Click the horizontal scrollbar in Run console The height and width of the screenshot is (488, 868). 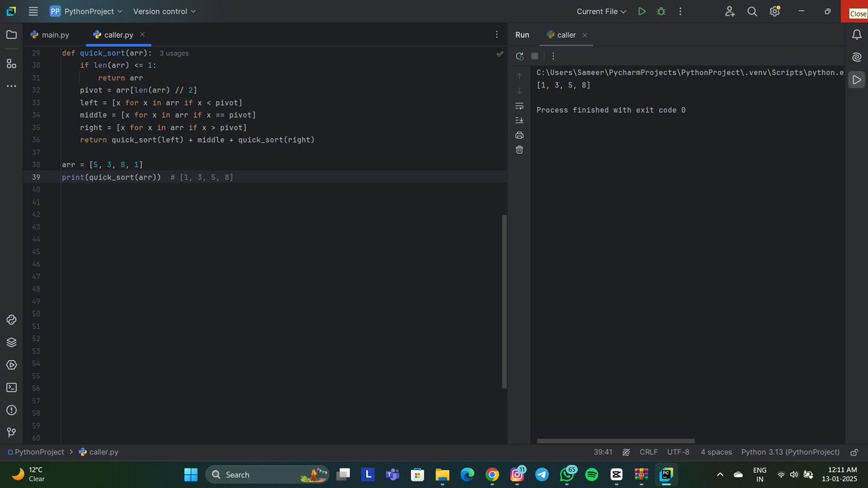click(616, 440)
